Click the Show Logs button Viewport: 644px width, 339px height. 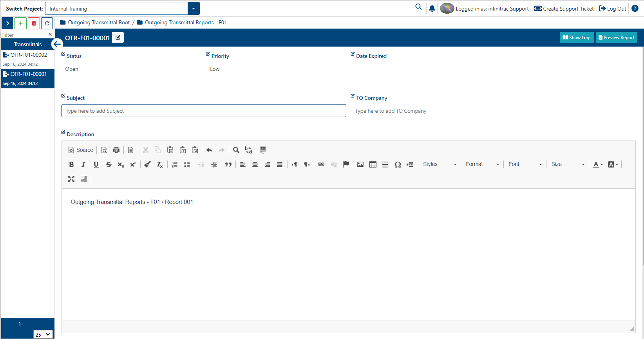click(577, 38)
